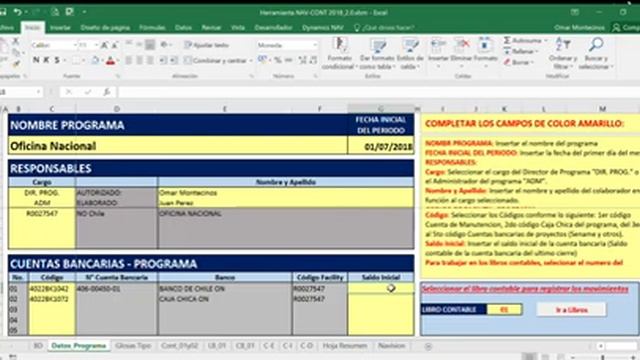Click the text orientation icon
The width and height of the screenshot is (640, 360).
click(165, 45)
